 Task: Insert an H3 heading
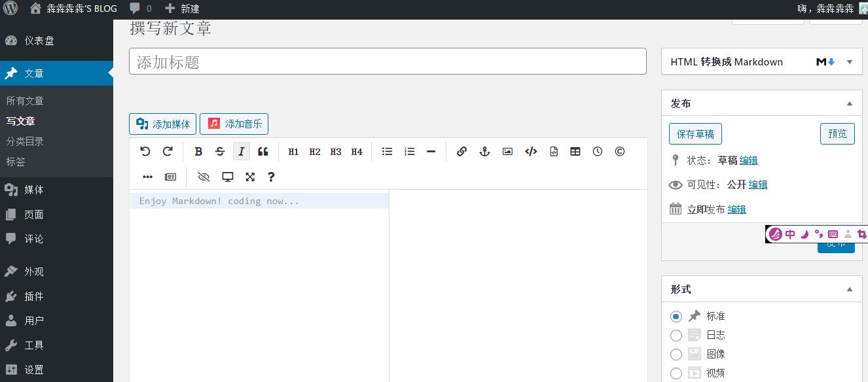tap(336, 151)
